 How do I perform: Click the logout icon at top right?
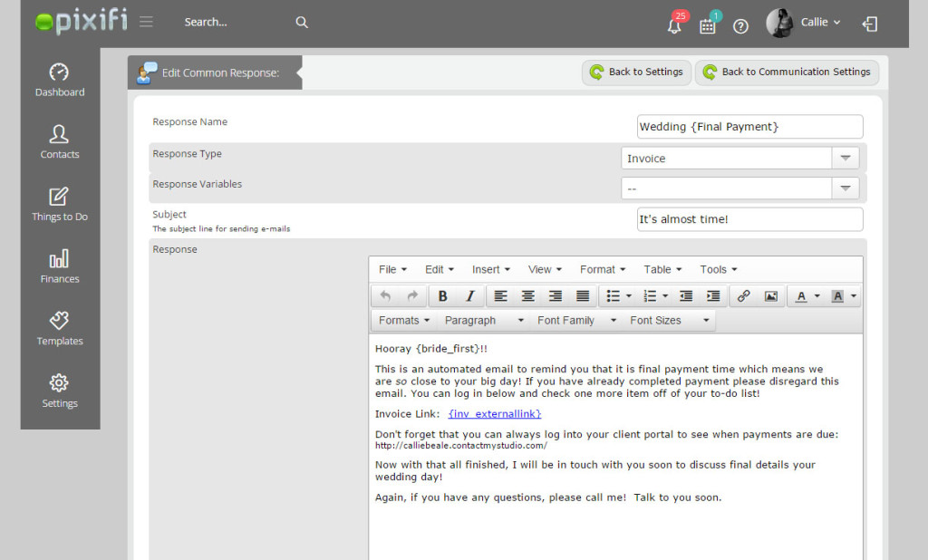(869, 24)
